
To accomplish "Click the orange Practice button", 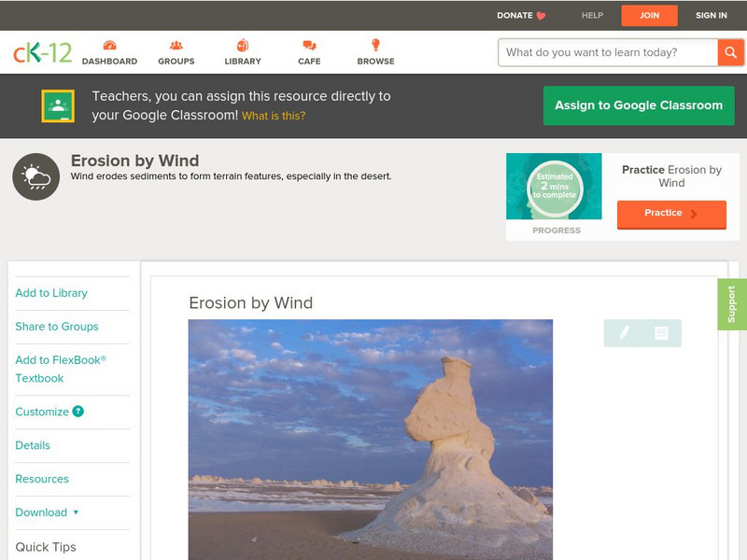I will click(671, 215).
